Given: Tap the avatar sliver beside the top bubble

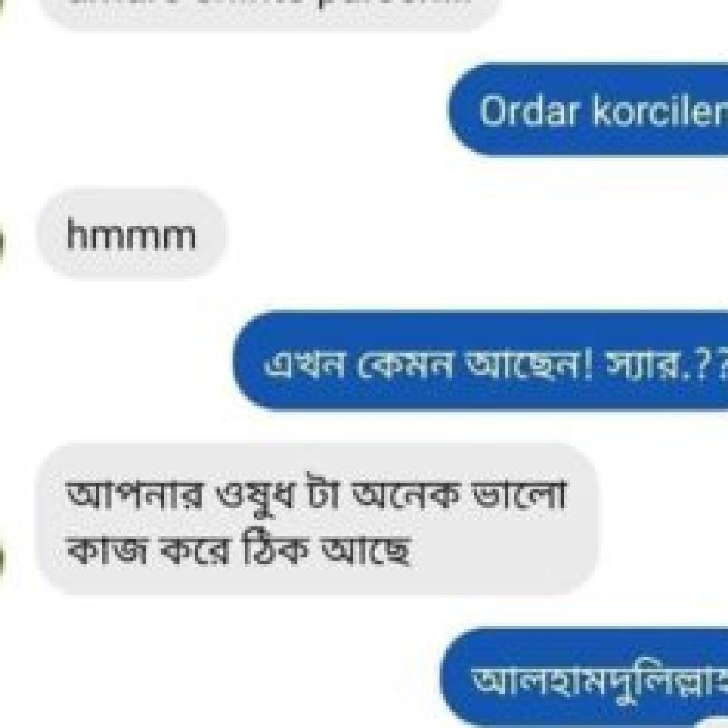Looking at the screenshot, I should pos(1,9).
